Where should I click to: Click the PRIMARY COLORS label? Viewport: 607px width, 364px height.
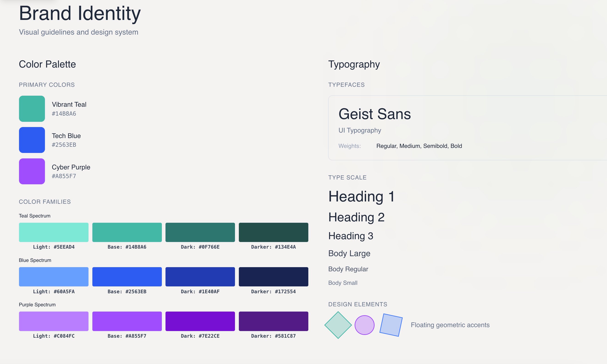click(47, 85)
